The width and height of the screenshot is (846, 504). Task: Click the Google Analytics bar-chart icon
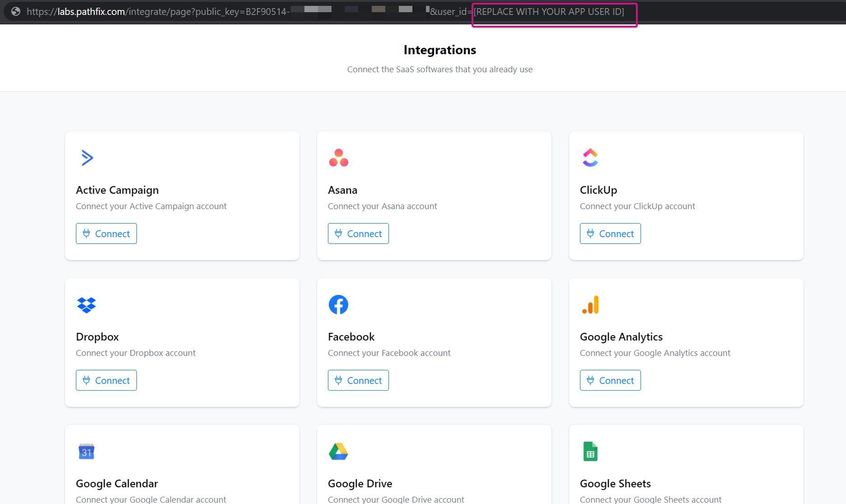[591, 305]
